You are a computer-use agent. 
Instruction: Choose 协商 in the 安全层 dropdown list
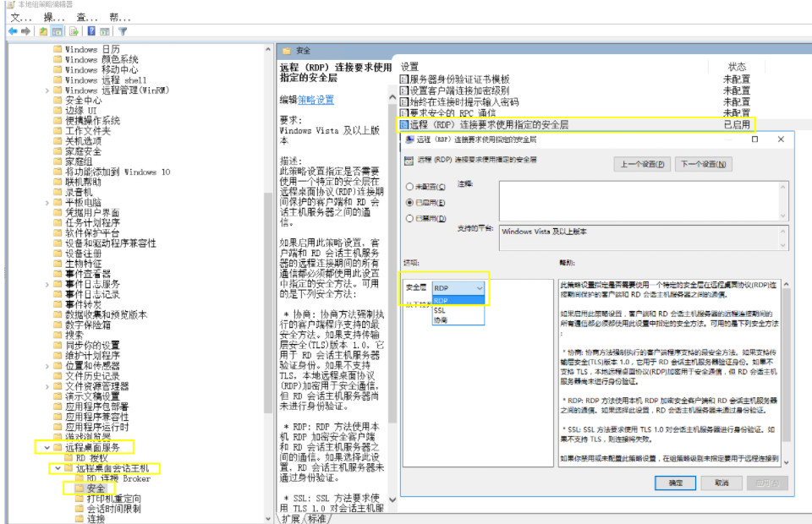(x=458, y=320)
